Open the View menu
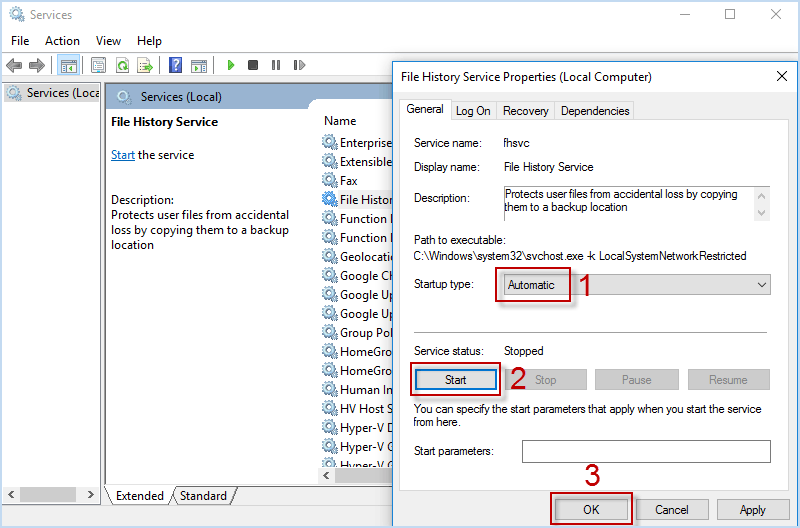Image resolution: width=800 pixels, height=528 pixels. click(108, 41)
